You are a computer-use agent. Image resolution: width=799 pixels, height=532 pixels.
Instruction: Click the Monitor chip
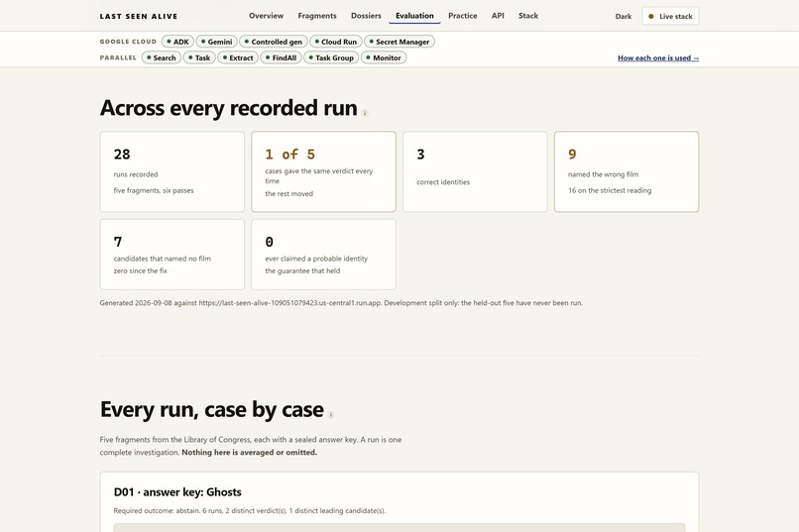pos(384,57)
